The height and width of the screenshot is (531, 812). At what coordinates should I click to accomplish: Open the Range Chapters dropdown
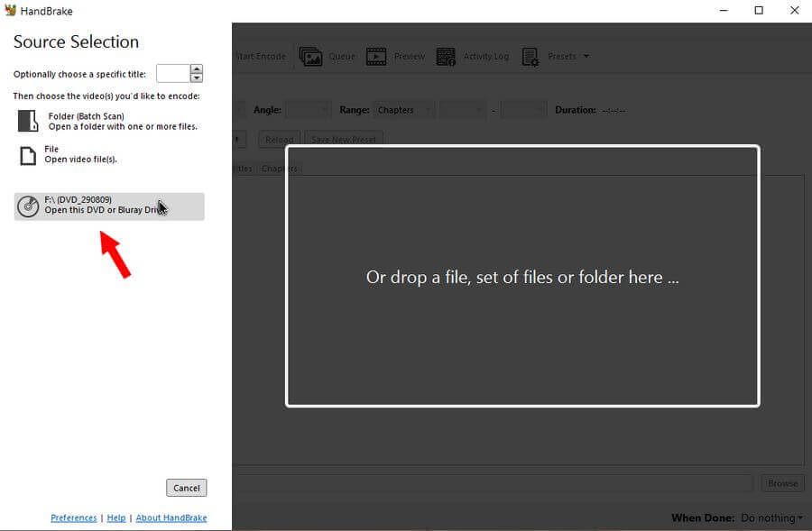coord(403,110)
